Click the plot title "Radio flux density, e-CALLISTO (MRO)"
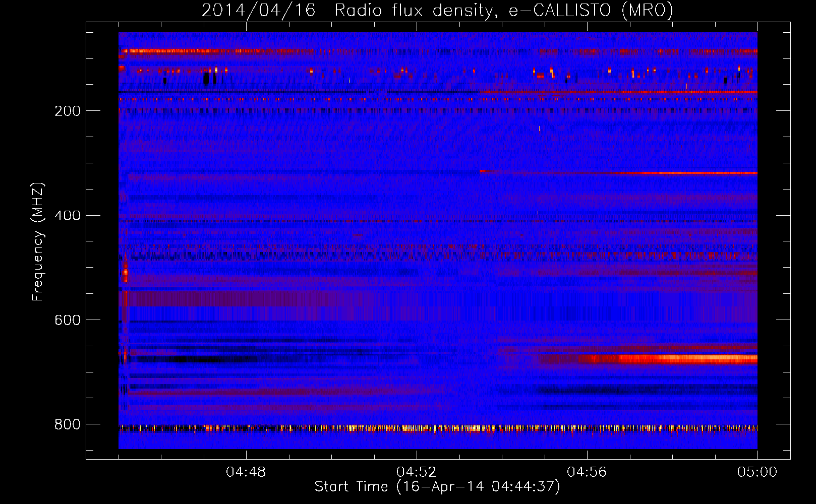Screen dimensions: 816x504 (x=504, y=11)
